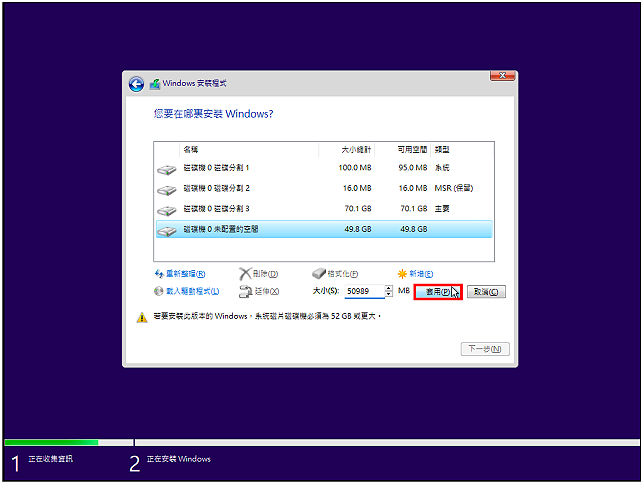Click the Load driver link 載入驅動程式(L)
The image size is (641, 482).
(x=193, y=291)
